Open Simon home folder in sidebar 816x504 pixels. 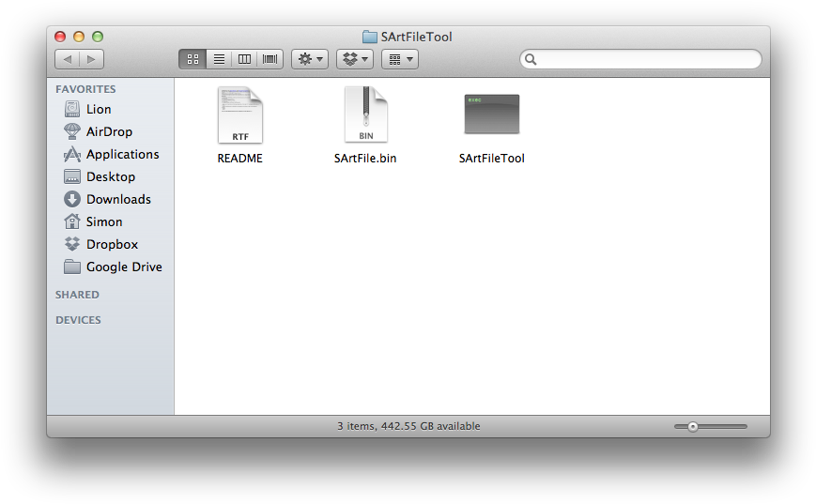click(110, 221)
